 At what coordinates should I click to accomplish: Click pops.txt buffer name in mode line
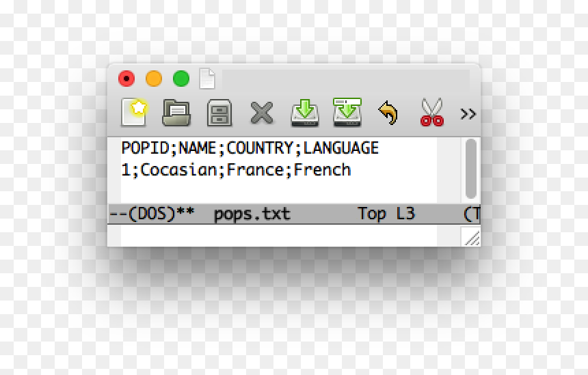[252, 214]
